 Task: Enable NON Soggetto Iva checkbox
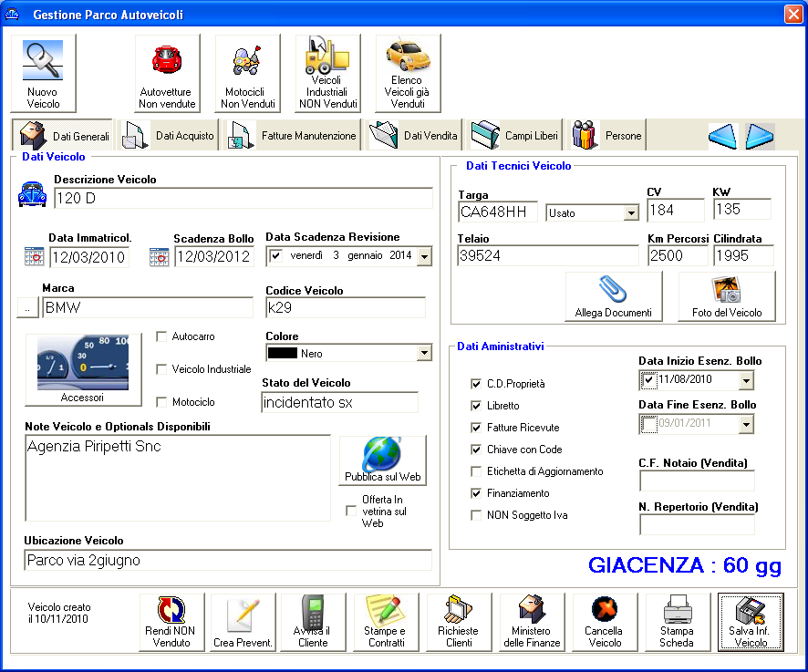click(x=476, y=515)
